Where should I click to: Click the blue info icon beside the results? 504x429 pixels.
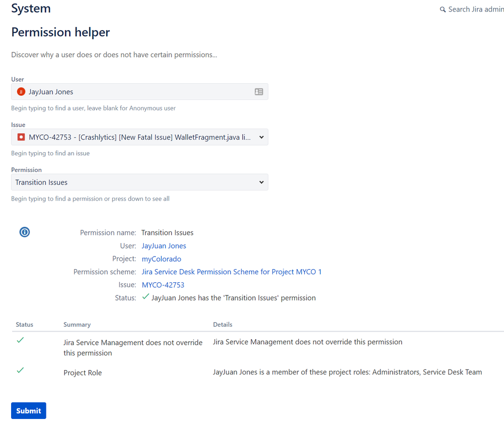(24, 232)
